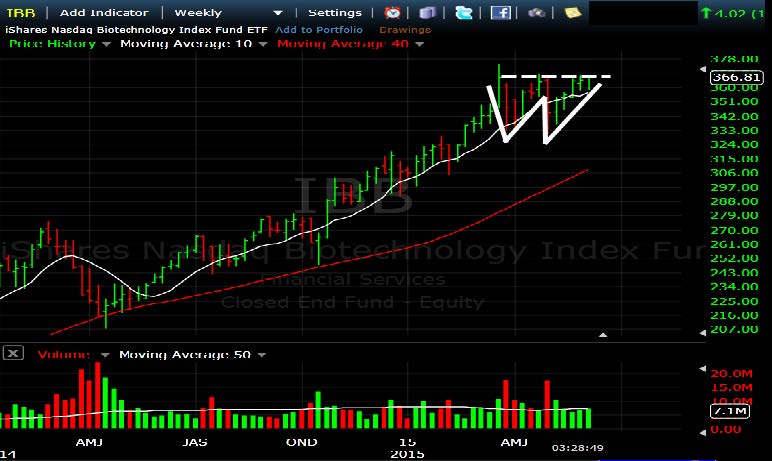
Task: Share the chart on Facebook
Action: 500,12
